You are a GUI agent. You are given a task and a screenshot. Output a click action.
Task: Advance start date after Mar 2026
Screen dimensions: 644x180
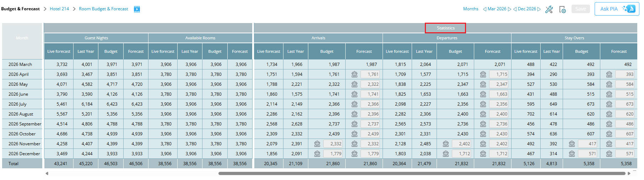point(510,9)
